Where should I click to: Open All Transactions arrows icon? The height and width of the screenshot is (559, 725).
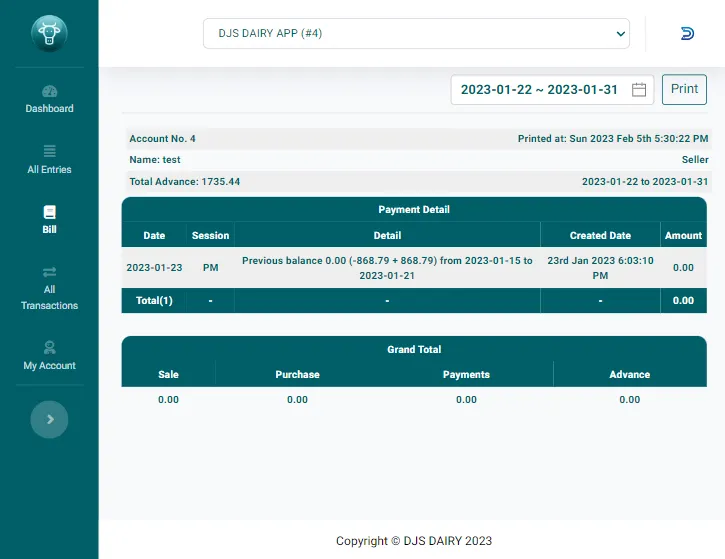[49, 272]
